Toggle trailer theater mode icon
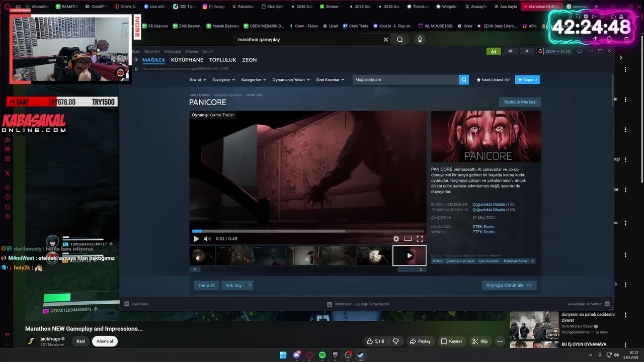This screenshot has height=362, width=644. click(408, 239)
